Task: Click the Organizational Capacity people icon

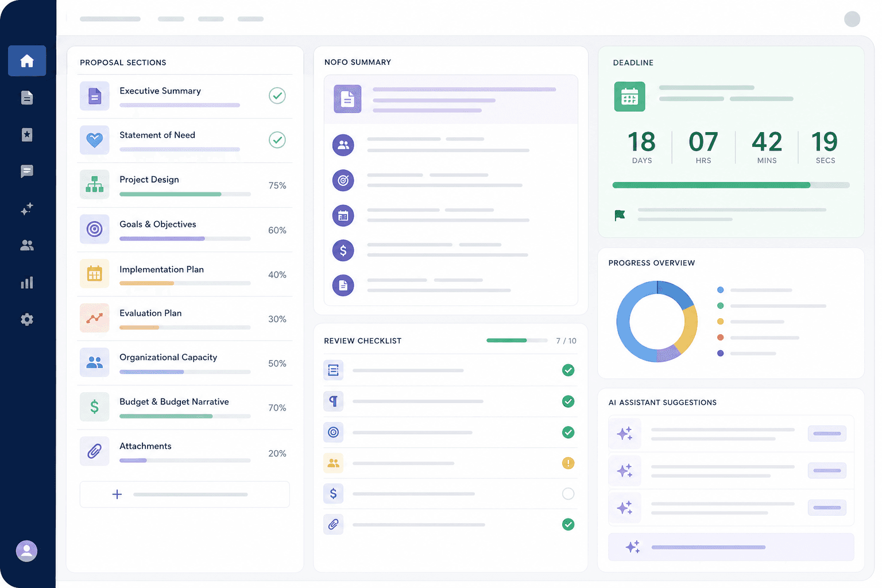Action: [x=95, y=362]
